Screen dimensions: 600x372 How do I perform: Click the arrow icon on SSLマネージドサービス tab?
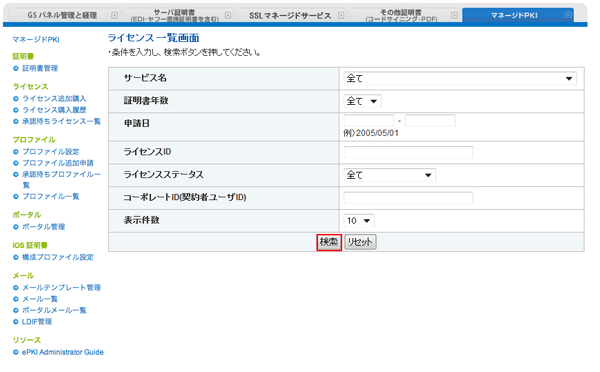coord(341,15)
